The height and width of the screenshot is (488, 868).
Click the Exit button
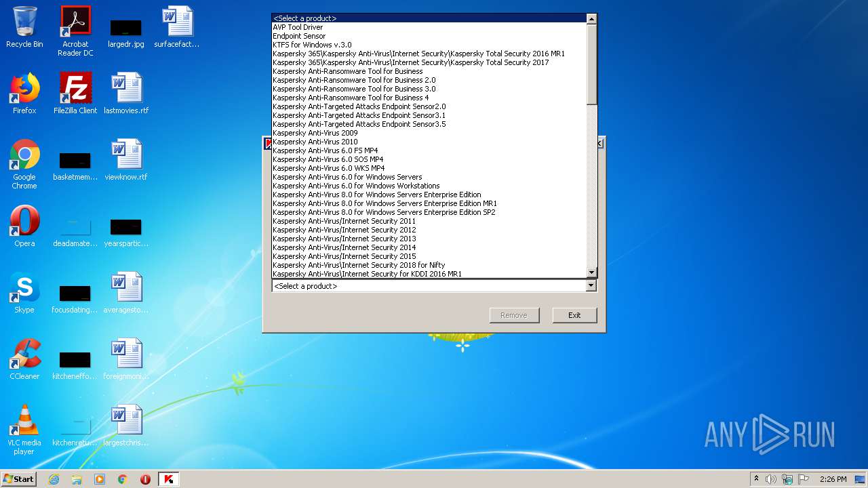pyautogui.click(x=574, y=315)
